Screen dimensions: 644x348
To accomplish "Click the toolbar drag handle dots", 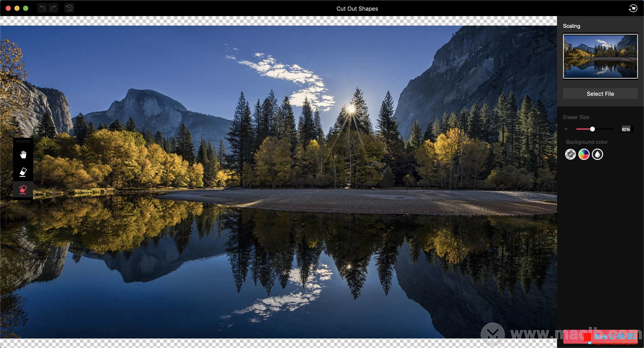I will [23, 141].
